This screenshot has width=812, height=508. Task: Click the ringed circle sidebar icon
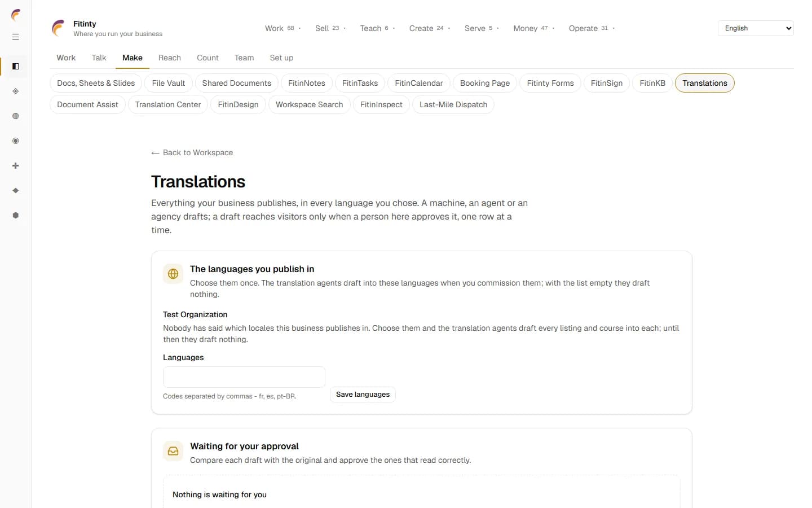(x=16, y=141)
